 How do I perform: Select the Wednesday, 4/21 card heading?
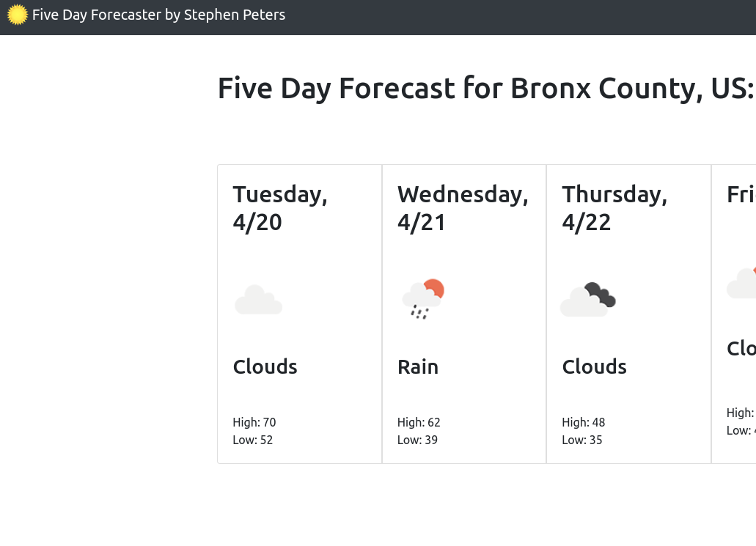click(463, 207)
